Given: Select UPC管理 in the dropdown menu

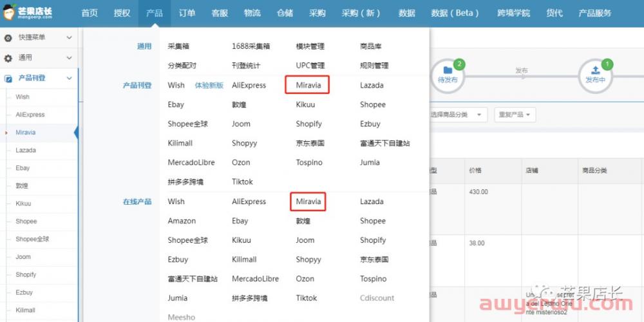Looking at the screenshot, I should click(310, 66).
